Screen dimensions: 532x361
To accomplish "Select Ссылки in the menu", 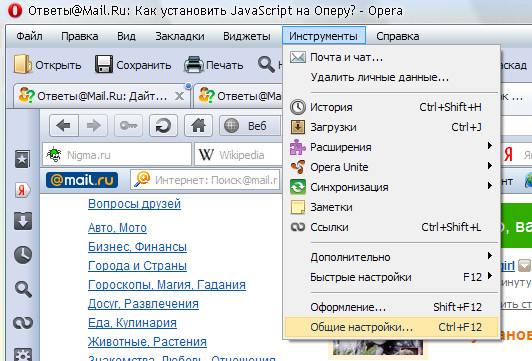I will coord(392,227).
